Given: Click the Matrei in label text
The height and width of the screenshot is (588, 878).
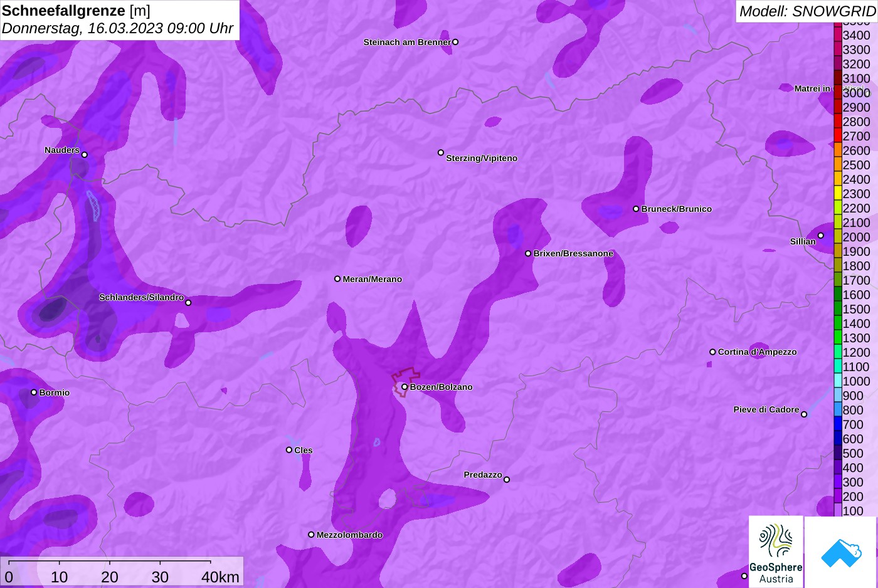Looking at the screenshot, I should [812, 88].
